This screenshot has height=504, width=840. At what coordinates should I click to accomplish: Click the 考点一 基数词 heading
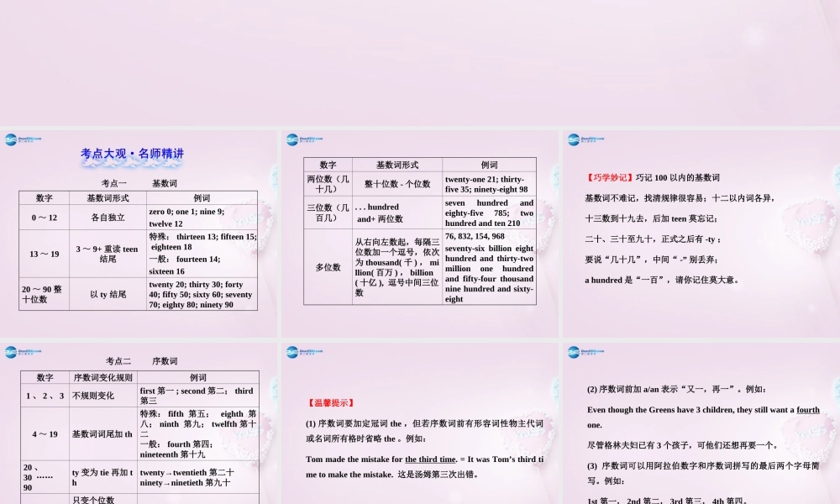point(139,183)
